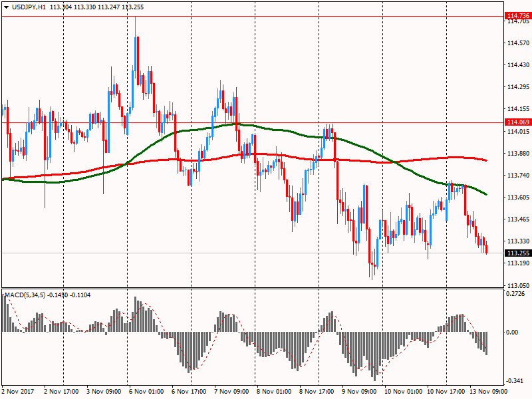Select the 114.155 price axis value
The image size is (532, 399).
click(519, 109)
